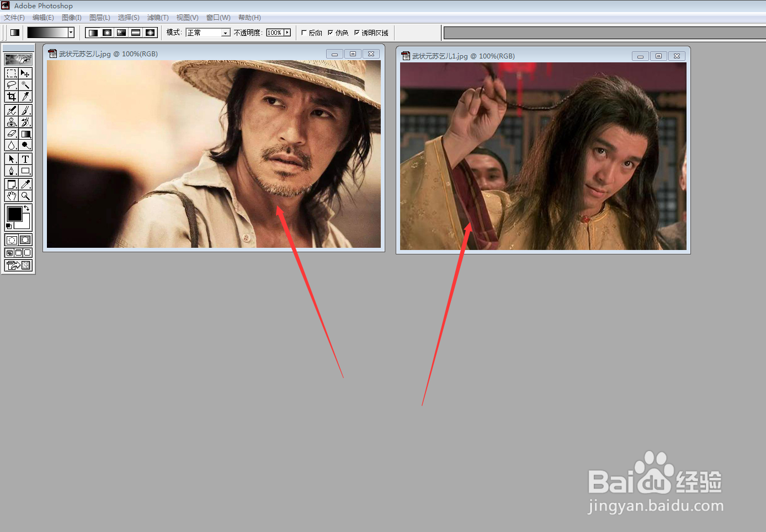Select the Gradient tool in toolbox
Viewport: 766px width, 532px height.
point(25,134)
